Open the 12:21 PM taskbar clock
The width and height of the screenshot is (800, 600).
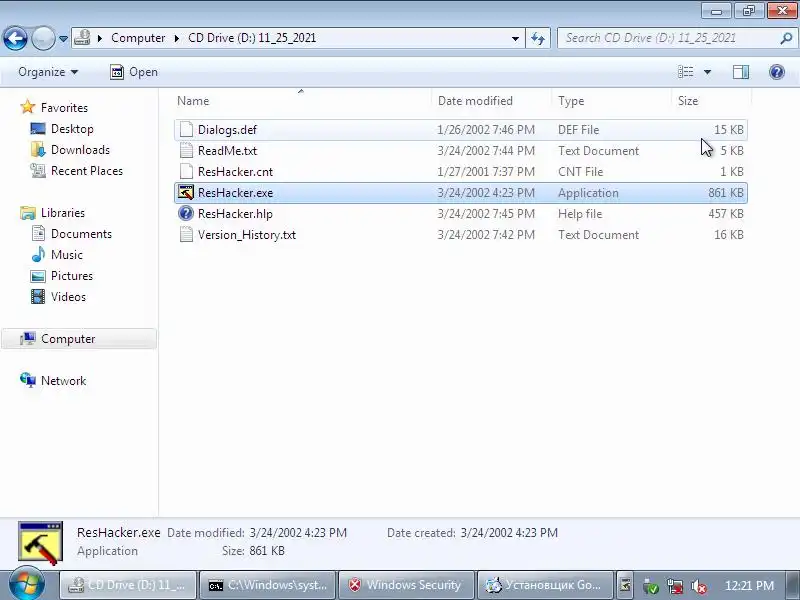coord(749,586)
